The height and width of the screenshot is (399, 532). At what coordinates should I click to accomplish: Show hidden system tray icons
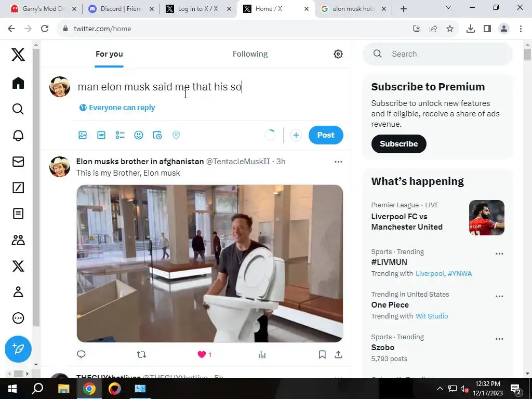[x=440, y=389]
